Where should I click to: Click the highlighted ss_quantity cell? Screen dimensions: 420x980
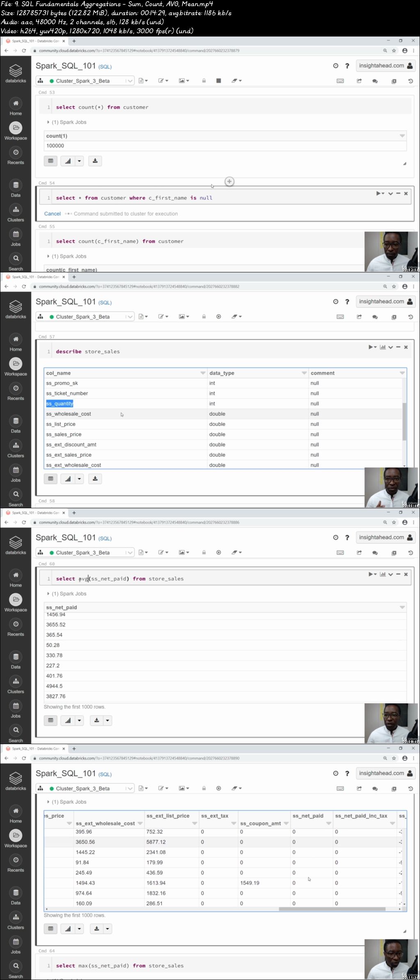click(x=59, y=404)
